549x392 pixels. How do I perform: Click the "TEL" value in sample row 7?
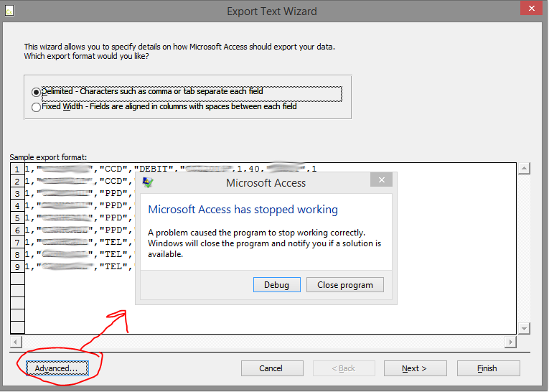[x=113, y=242]
